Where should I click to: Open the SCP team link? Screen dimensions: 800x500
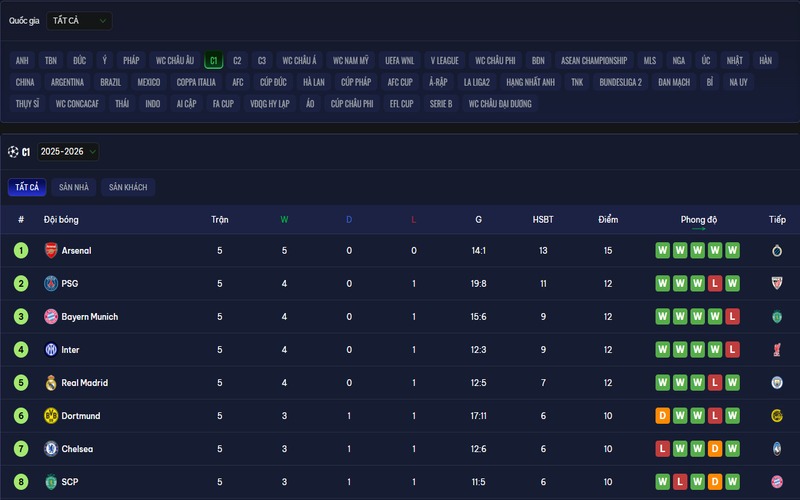coord(69,482)
